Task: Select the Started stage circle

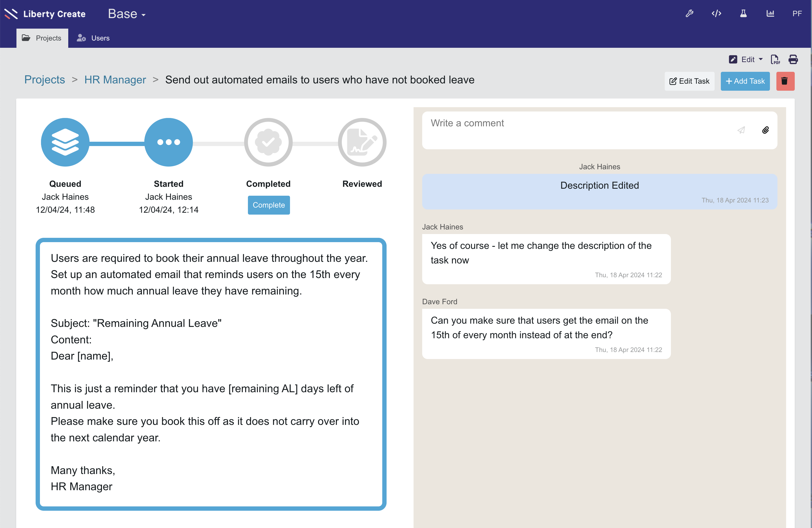Action: (x=168, y=142)
